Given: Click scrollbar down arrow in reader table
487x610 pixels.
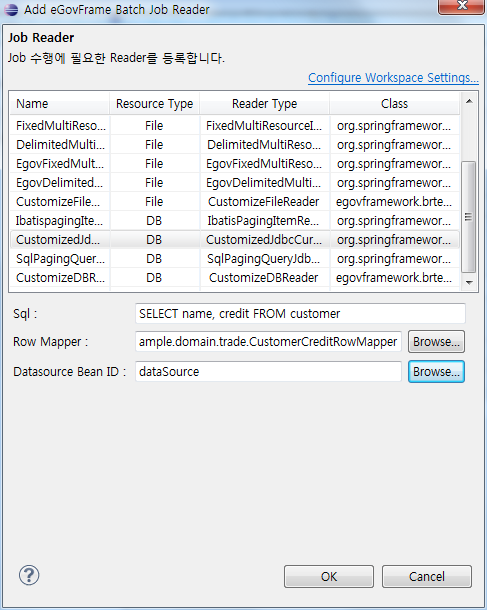Looking at the screenshot, I should click(x=469, y=282).
